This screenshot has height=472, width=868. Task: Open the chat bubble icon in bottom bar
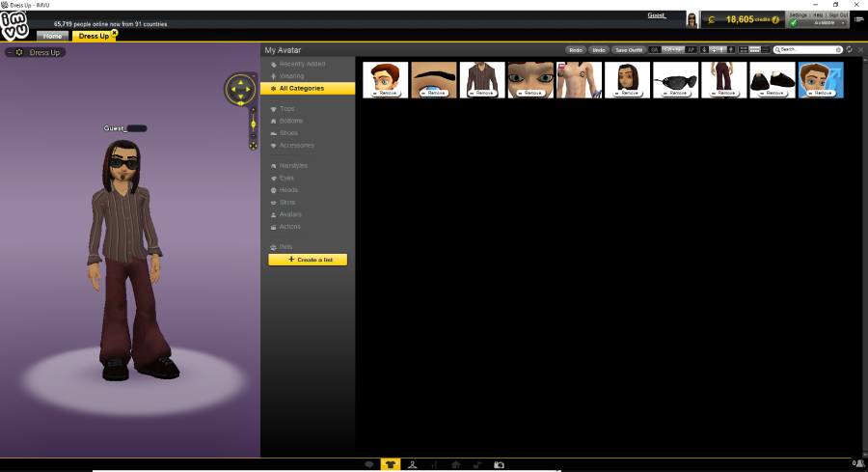(369, 464)
